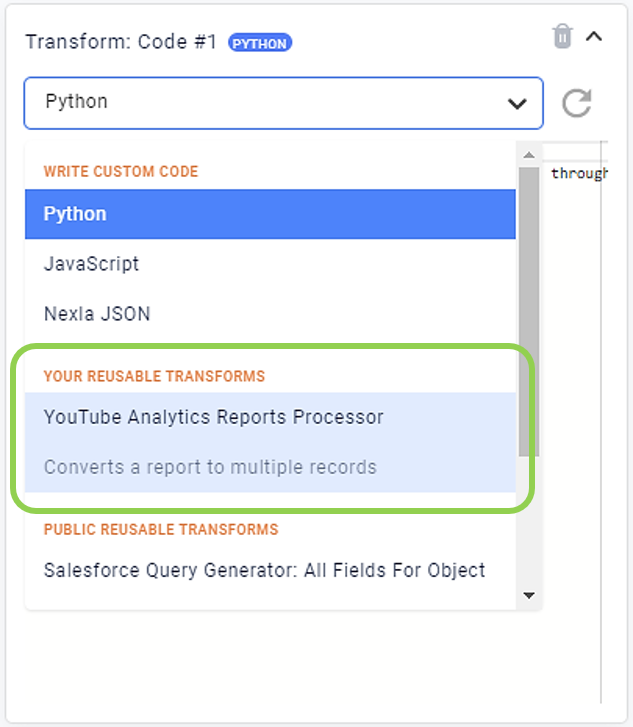Click the Write Custom Code header
633x727 pixels.
[121, 171]
